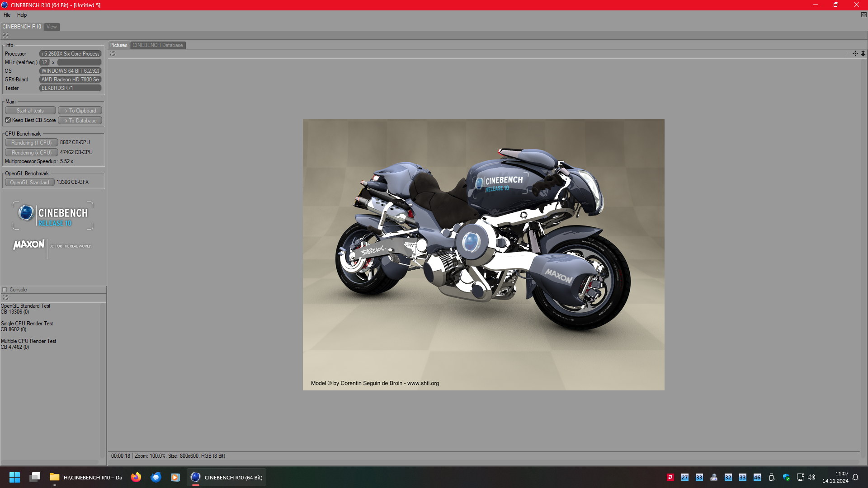
Task: Click the top toolbar grip handle
Action: pyautogui.click(x=5, y=35)
